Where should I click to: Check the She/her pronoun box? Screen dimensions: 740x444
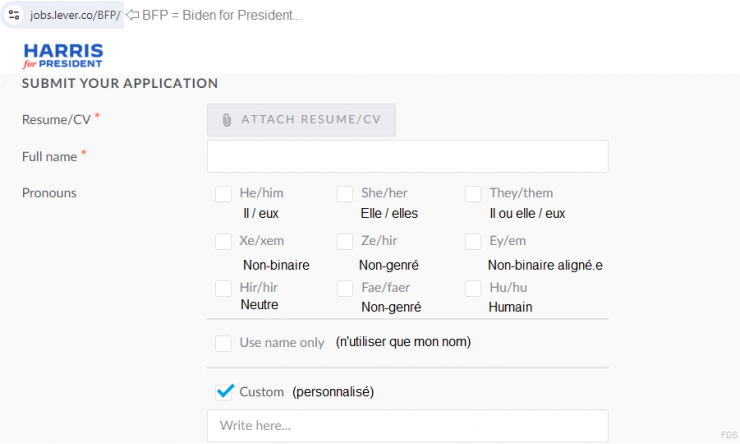click(345, 193)
